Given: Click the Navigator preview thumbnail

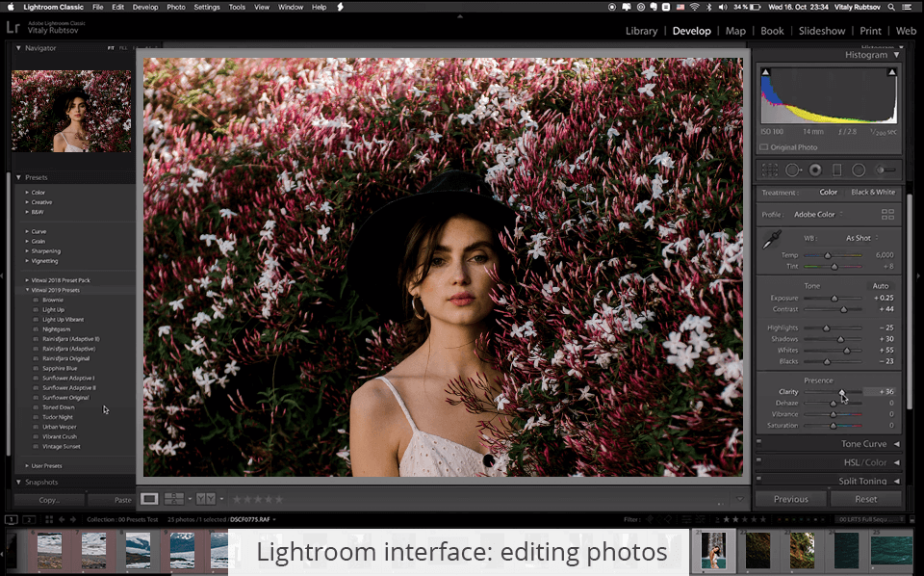Looking at the screenshot, I should [71, 112].
